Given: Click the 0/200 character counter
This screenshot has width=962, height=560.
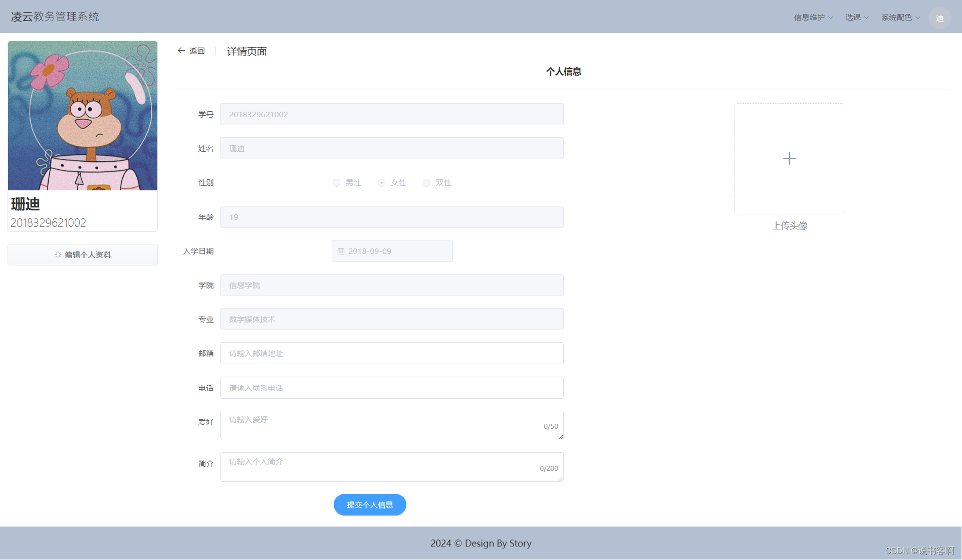Looking at the screenshot, I should point(549,468).
